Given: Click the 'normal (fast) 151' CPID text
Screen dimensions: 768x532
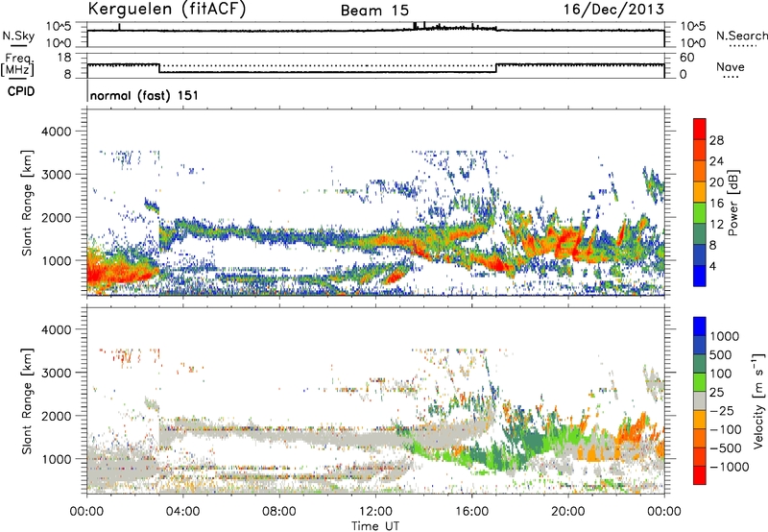Looking at the screenshot, I should click(x=145, y=95).
